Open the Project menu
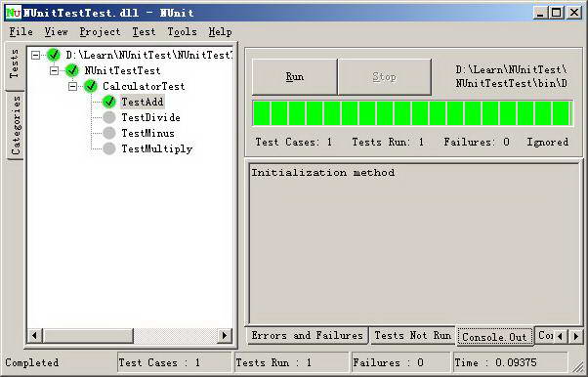This screenshot has width=588, height=377. [100, 32]
